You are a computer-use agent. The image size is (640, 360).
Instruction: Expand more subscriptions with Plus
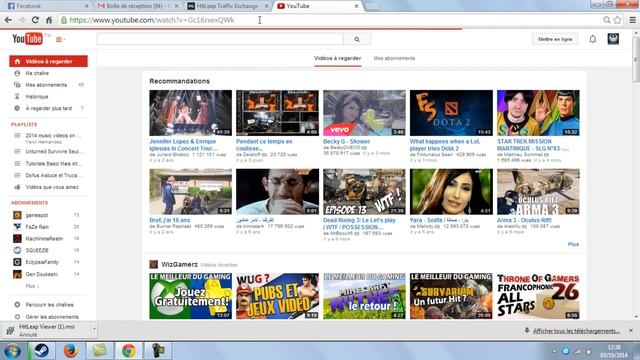click(x=32, y=286)
